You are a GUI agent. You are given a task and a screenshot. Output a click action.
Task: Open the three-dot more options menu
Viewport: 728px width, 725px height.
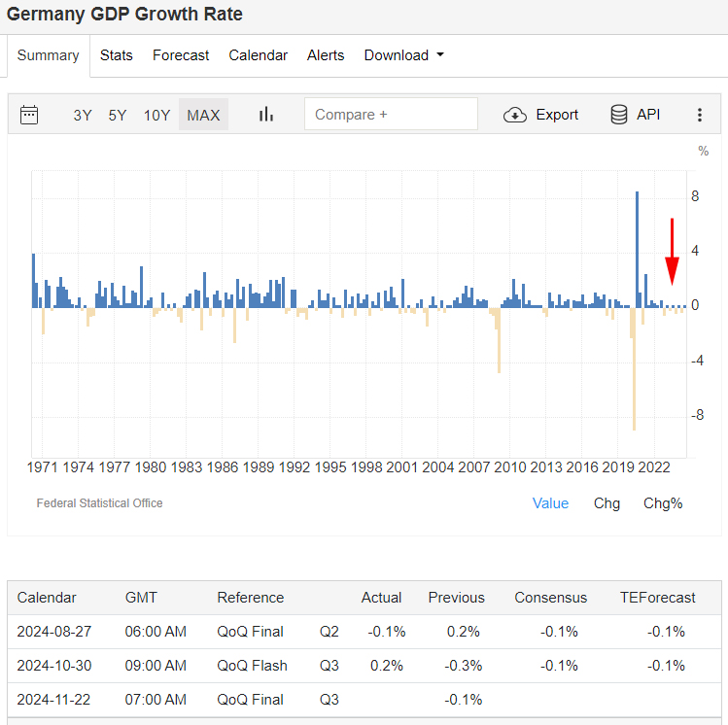699,115
